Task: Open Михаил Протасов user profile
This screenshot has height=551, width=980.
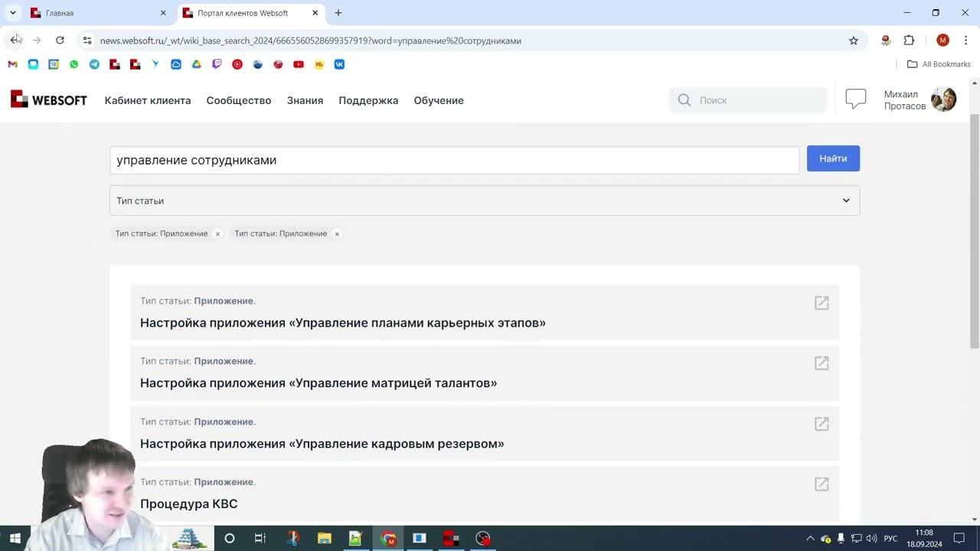Action: point(920,99)
